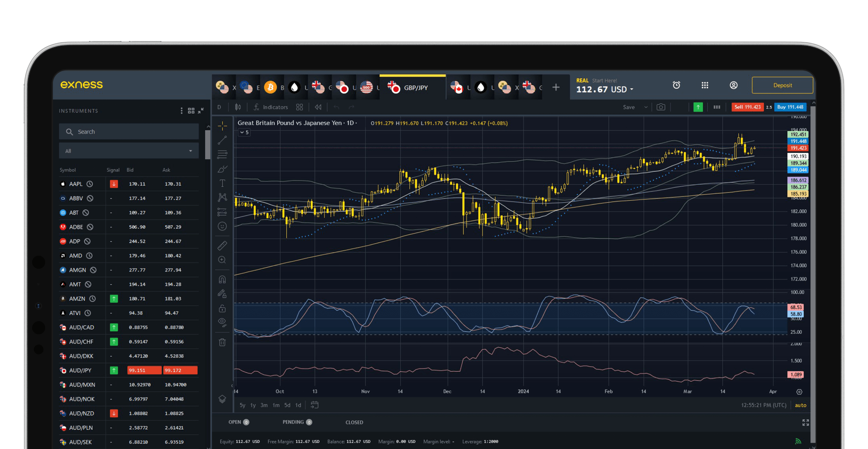Viewport: 868px width, 449px height.
Task: Collapse the indicator legend showing 5
Action: [244, 133]
